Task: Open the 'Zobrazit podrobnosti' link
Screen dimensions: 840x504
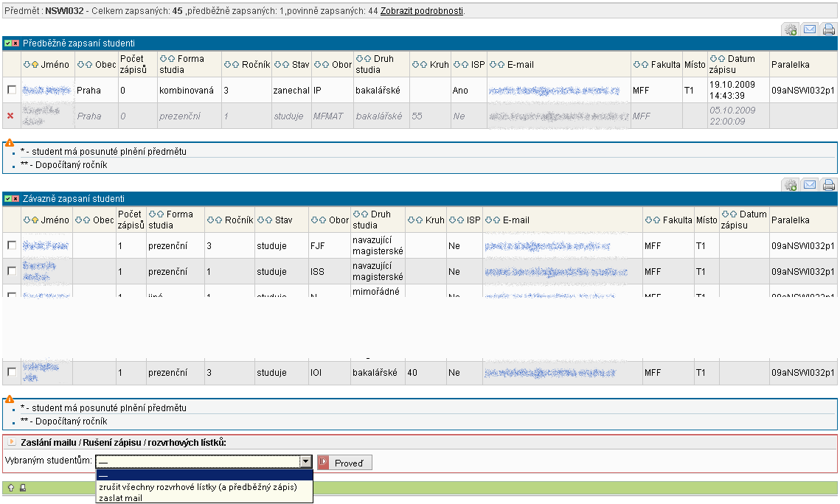Action: pyautogui.click(x=422, y=11)
